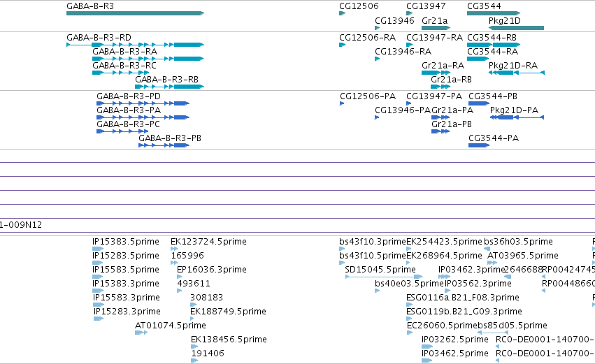Click the CG12506-RA transcript label
The height and width of the screenshot is (364, 595).
[x=367, y=38]
